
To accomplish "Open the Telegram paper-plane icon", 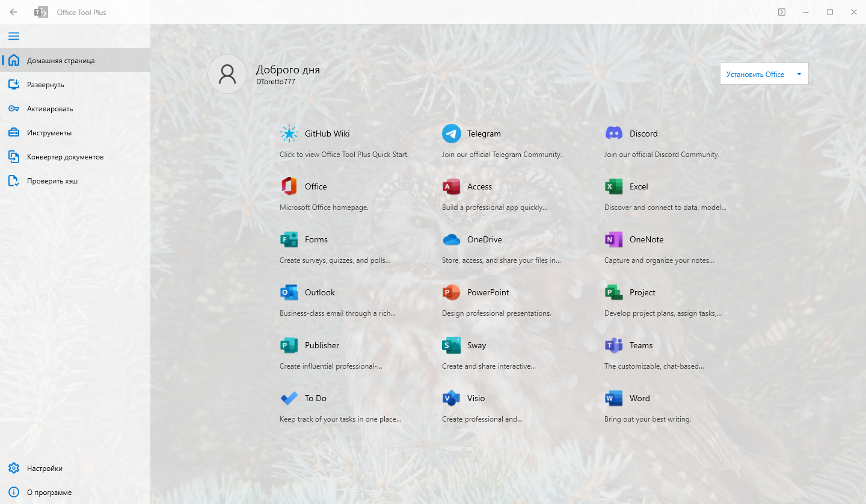I will point(452,134).
